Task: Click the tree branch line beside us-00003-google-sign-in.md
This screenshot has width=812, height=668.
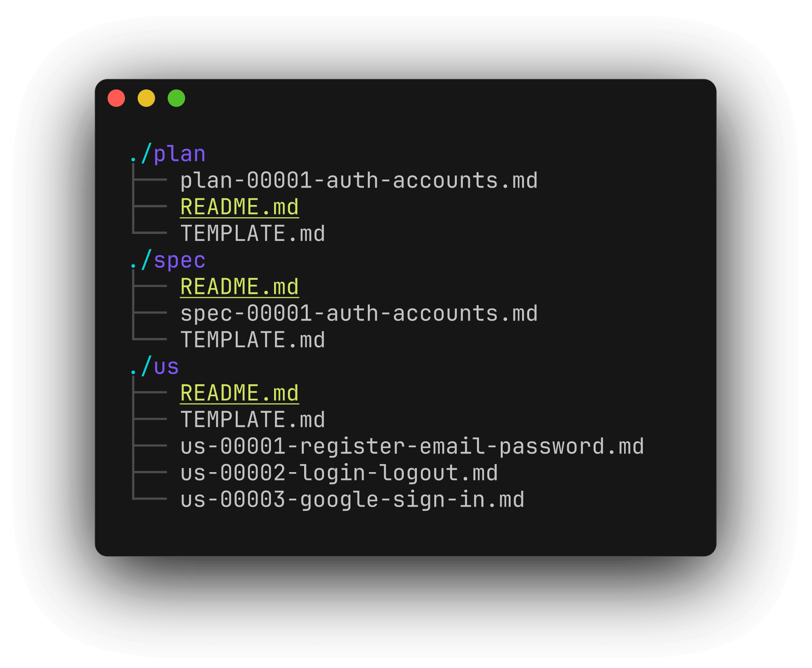Action: click(x=150, y=499)
